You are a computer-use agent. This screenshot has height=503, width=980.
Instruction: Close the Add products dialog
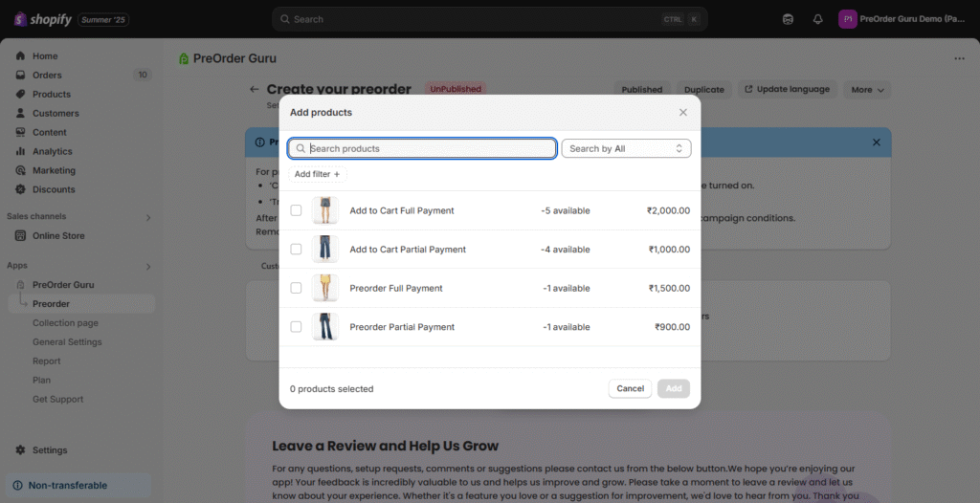click(x=683, y=112)
